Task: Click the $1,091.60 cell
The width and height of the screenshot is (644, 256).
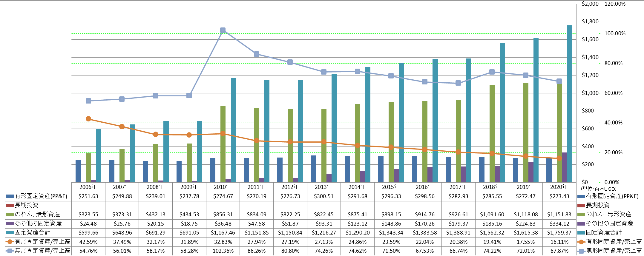Action: [x=492, y=215]
